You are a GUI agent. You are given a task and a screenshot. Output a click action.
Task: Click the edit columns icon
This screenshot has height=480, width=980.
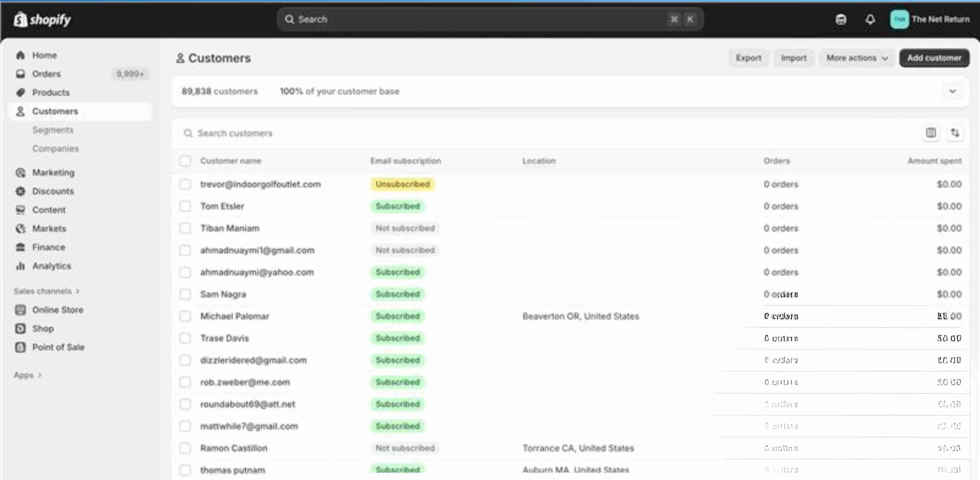(x=931, y=133)
